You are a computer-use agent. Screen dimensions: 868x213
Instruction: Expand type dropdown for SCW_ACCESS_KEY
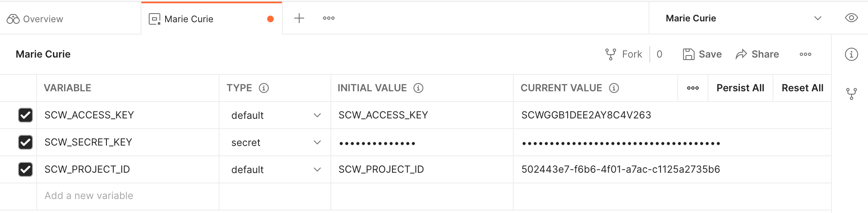[317, 115]
